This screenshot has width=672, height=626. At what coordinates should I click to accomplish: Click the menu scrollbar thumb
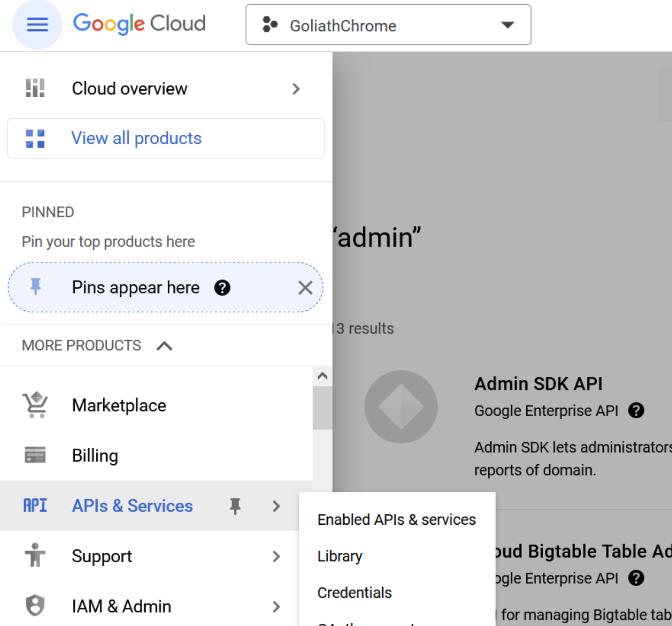[x=323, y=408]
